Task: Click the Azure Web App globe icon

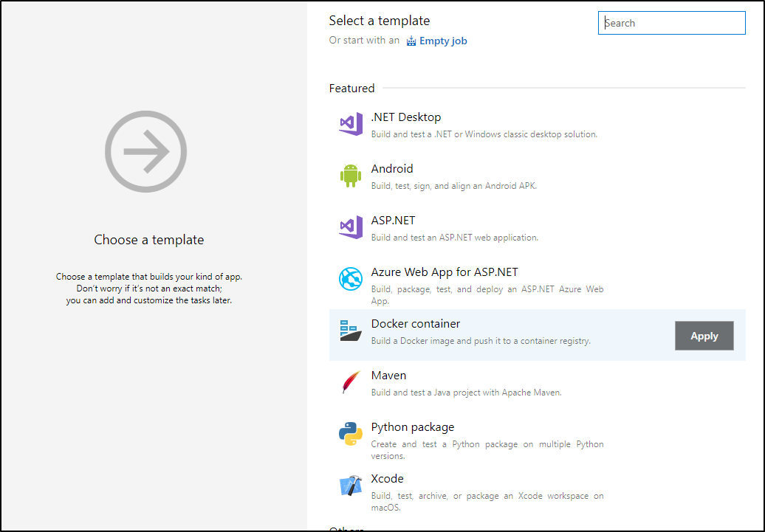Action: coord(351,279)
